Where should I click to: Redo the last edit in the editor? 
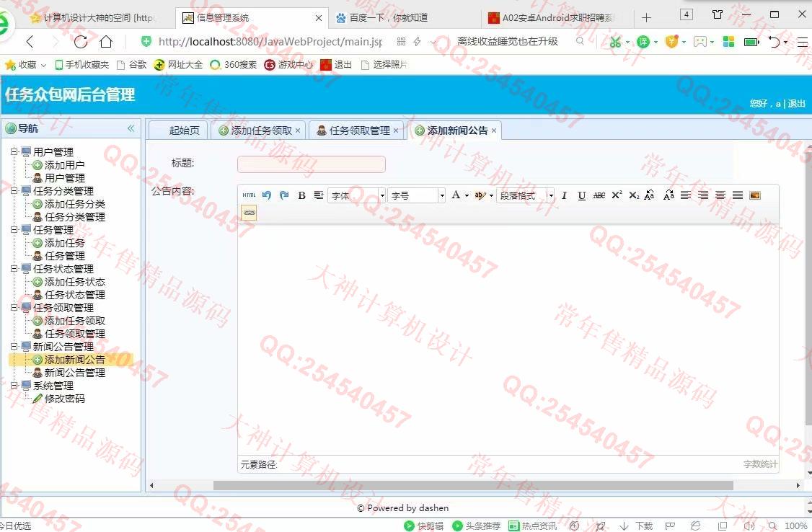coord(284,195)
